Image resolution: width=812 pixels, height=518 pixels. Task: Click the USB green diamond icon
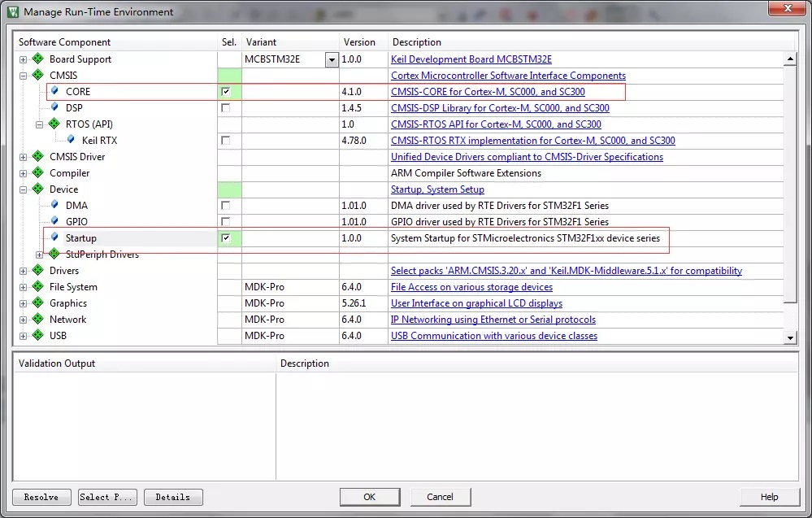[38, 335]
